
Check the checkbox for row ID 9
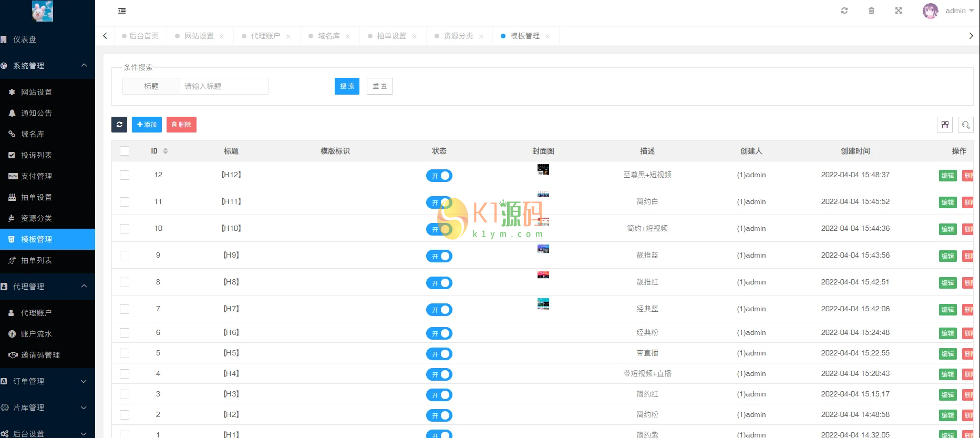(125, 256)
